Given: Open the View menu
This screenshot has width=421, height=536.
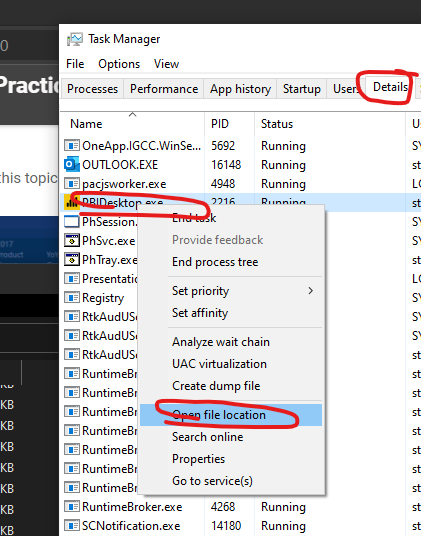Looking at the screenshot, I should click(x=166, y=64).
